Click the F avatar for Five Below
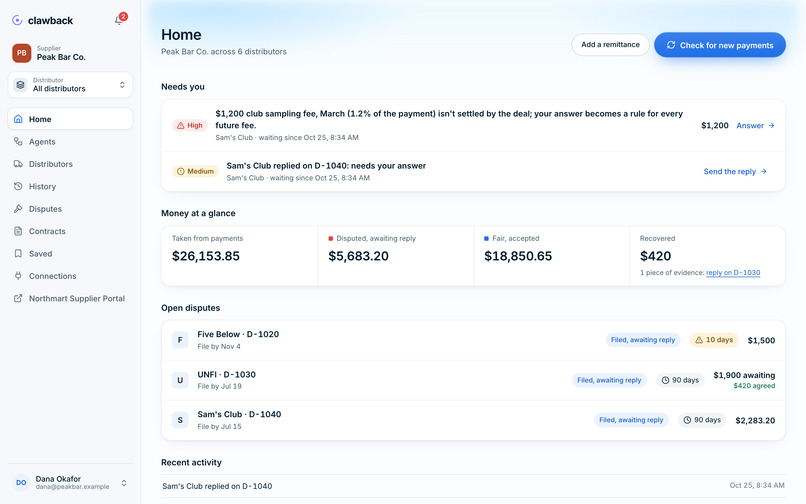 180,340
